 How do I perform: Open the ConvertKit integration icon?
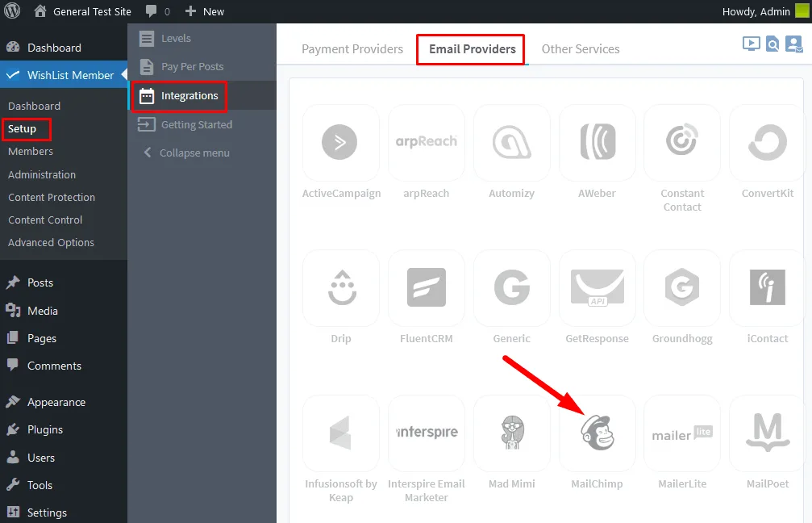[768, 141]
